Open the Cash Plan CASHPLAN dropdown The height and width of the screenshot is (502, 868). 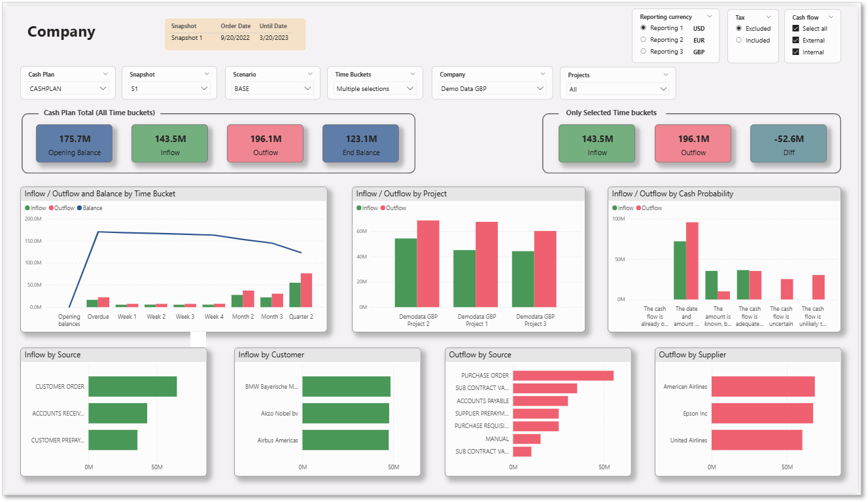point(68,88)
